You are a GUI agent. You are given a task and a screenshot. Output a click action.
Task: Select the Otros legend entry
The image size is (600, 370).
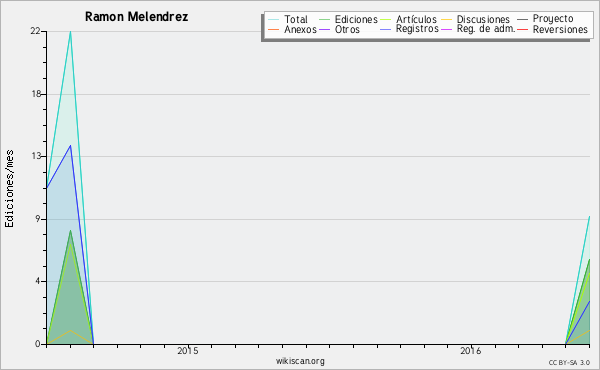(x=347, y=29)
